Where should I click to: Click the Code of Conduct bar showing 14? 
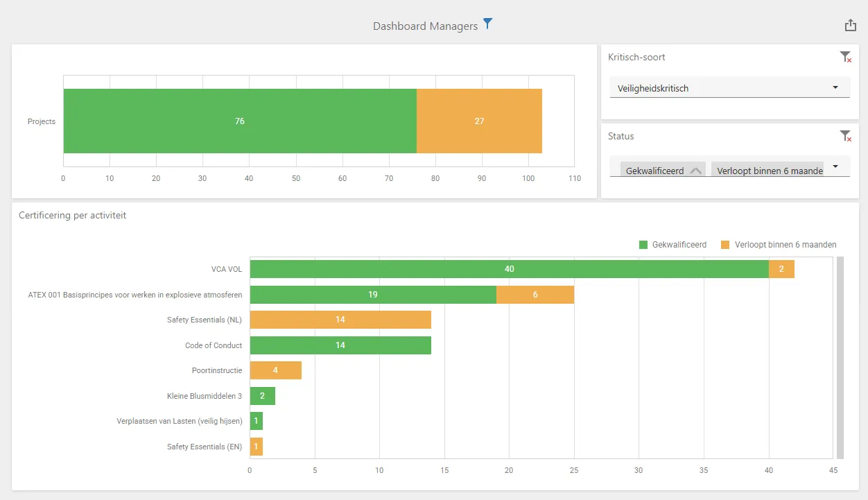click(340, 345)
